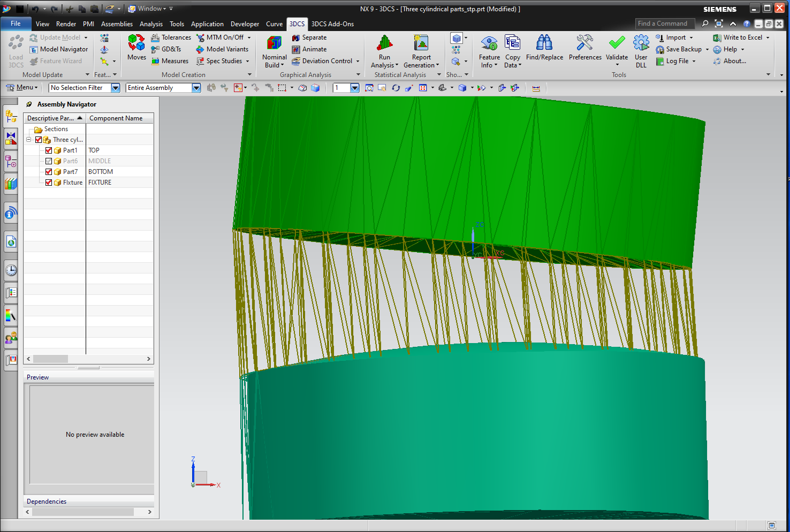The image size is (790, 532).
Task: Open the No Selection Filter dropdown
Action: (x=115, y=88)
